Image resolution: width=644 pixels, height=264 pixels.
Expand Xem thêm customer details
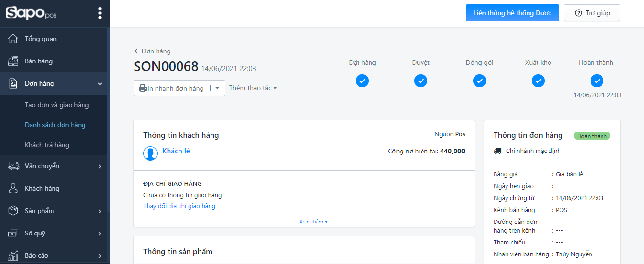tap(313, 222)
